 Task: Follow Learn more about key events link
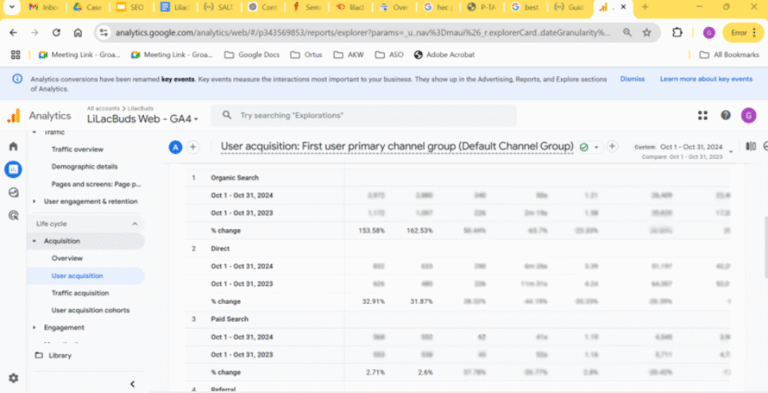(706, 79)
